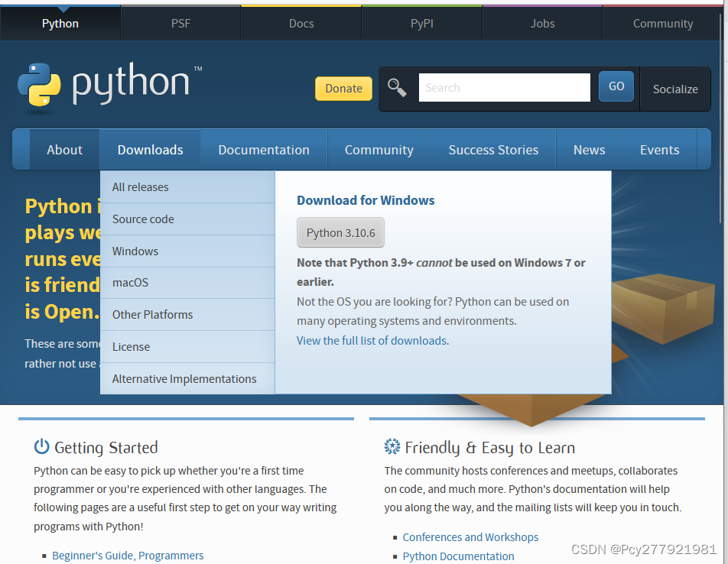Open the About navigation menu
This screenshot has height=564, width=728.
[x=64, y=150]
